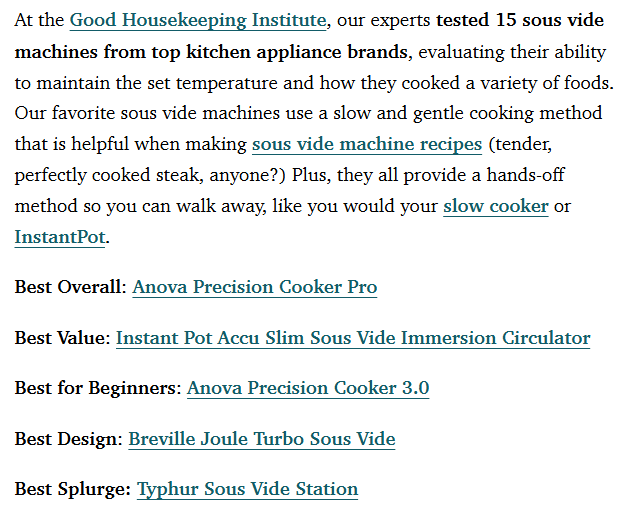The width and height of the screenshot is (619, 510).
Task: Open the Typhur Sous Vide Station link
Action: click(247, 489)
